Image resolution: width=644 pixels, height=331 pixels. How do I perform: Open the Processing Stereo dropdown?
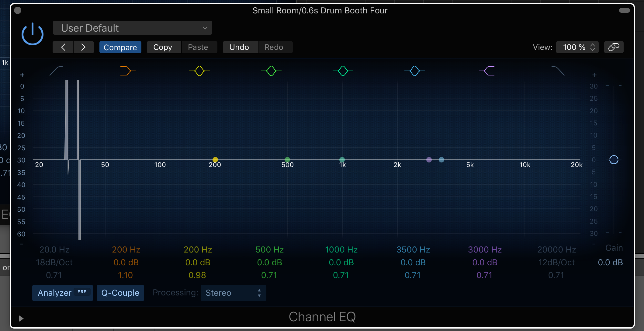(x=233, y=293)
